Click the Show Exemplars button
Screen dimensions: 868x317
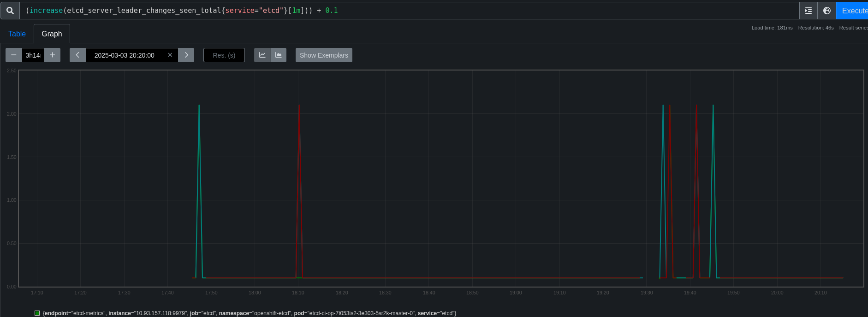pyautogui.click(x=324, y=55)
